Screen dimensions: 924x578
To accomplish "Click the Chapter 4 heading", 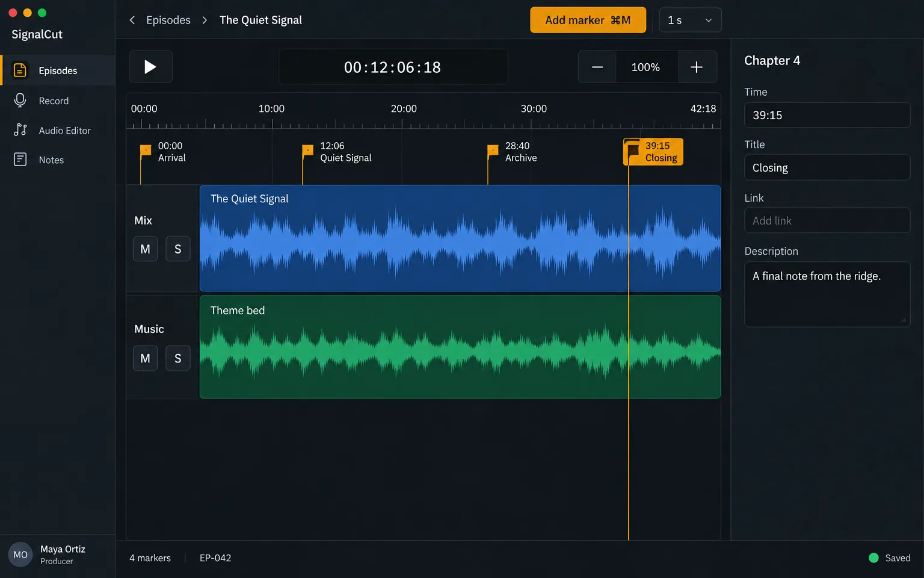I will [772, 60].
